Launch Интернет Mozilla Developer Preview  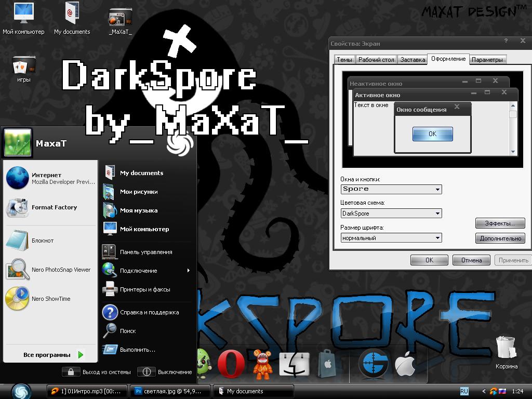pyautogui.click(x=50, y=178)
